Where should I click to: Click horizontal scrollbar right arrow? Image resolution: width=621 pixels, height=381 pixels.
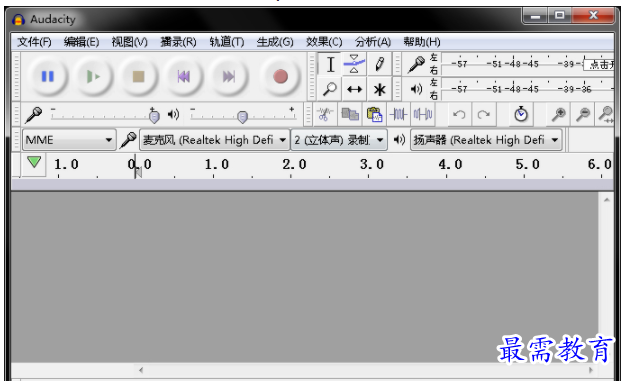point(591,370)
